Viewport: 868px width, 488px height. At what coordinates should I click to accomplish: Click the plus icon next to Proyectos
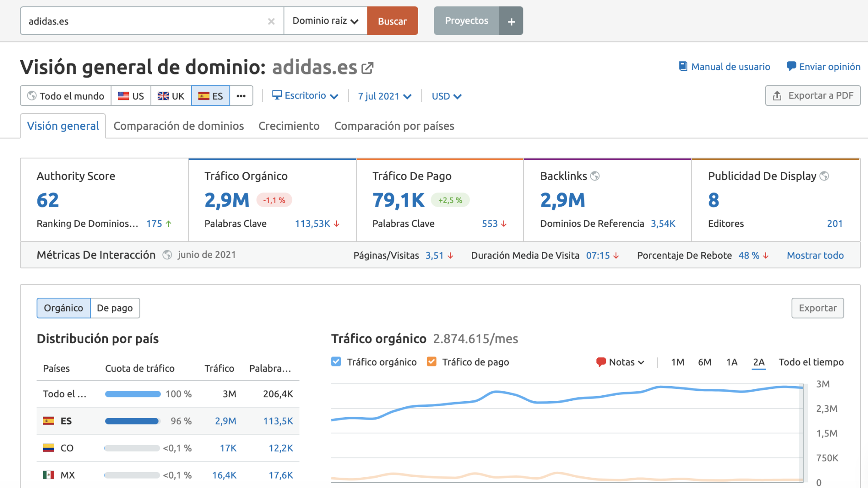point(511,21)
